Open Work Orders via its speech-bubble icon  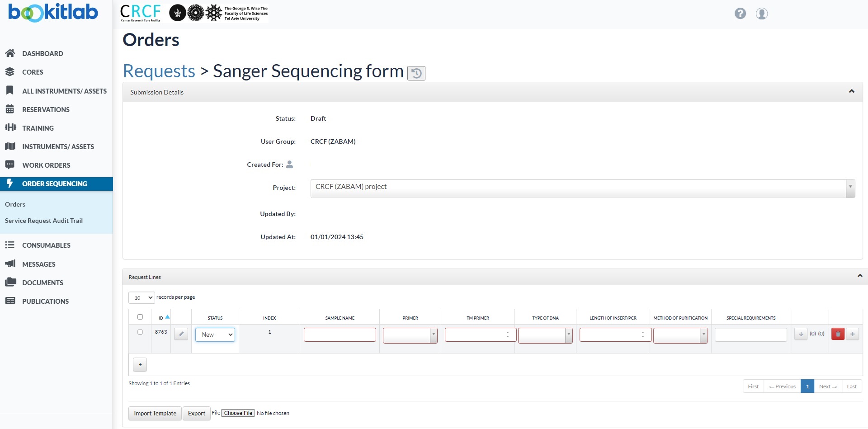coord(10,165)
